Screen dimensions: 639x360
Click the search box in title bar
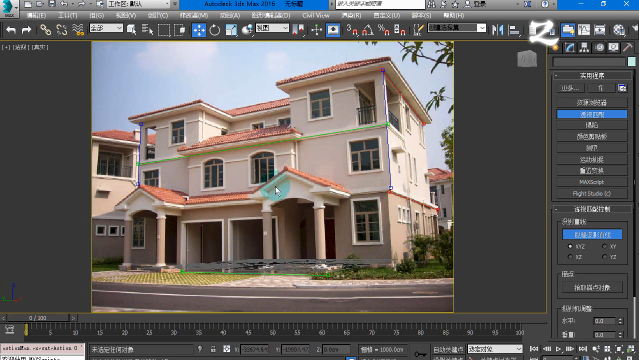(x=380, y=4)
